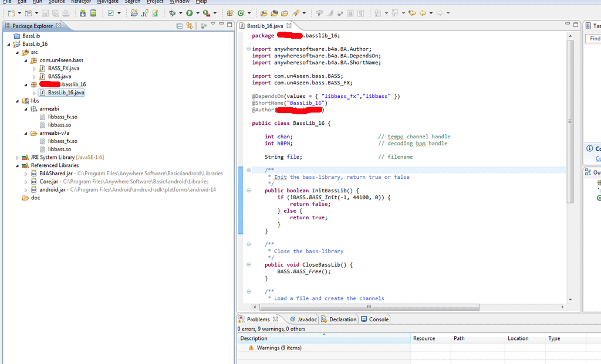Viewport: 601px width, 364px height.
Task: Open the Debug button dropdown arrow
Action: 181,13
